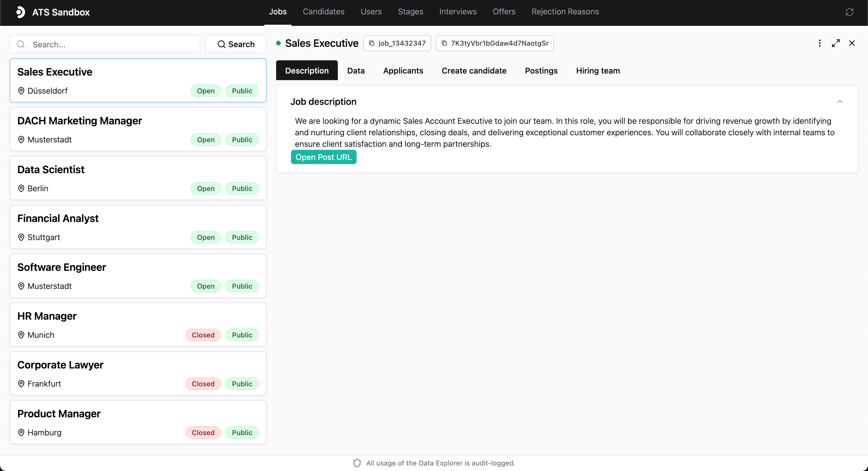Click the shield icon in audit-log footer

coord(357,463)
